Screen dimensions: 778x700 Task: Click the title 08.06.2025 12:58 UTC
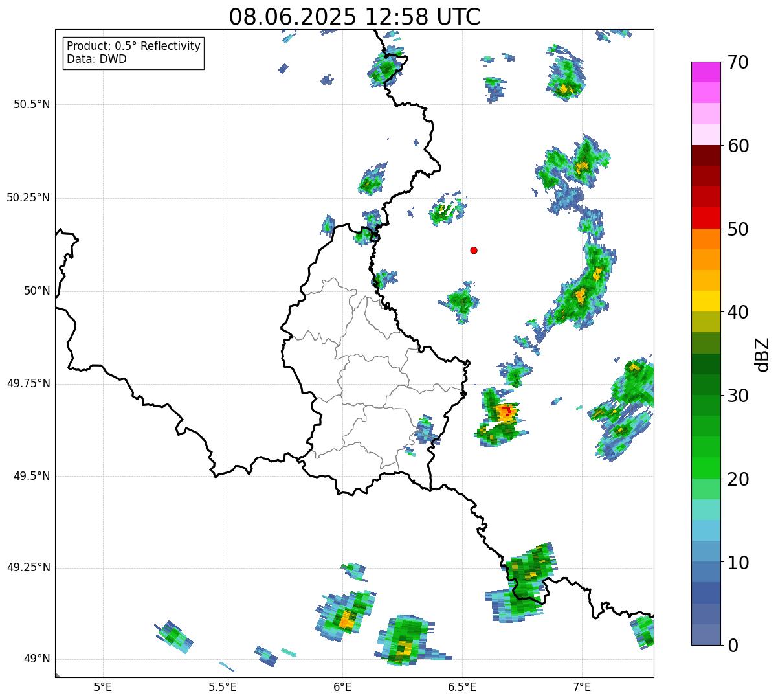pyautogui.click(x=355, y=16)
